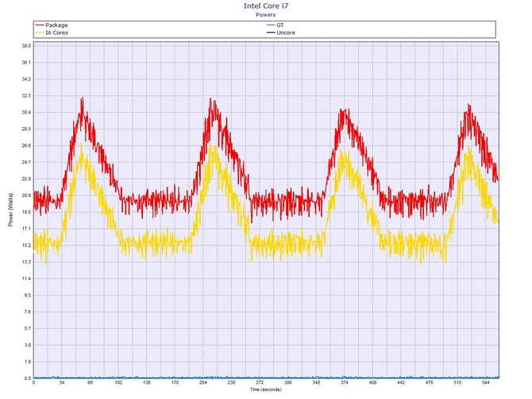Toggle the Uncore series legend label
Image resolution: width=532 pixels, height=399 pixels.
(x=286, y=32)
